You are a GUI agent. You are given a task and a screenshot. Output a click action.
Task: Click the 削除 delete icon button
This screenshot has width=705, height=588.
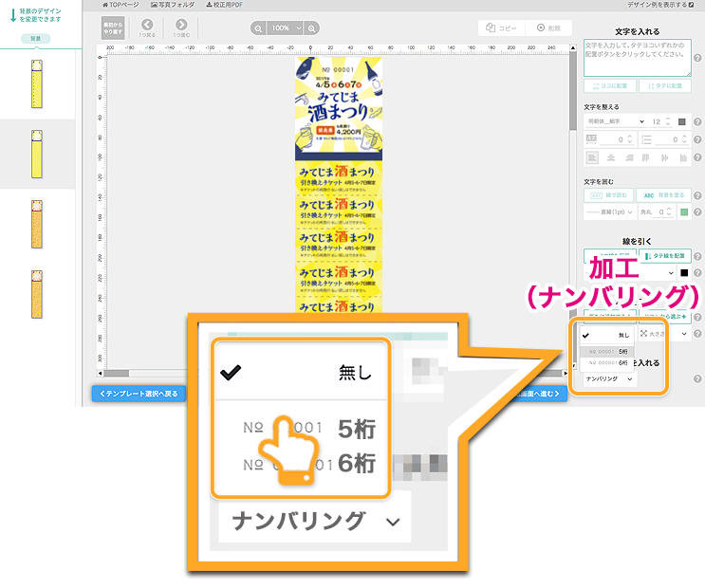click(x=552, y=28)
